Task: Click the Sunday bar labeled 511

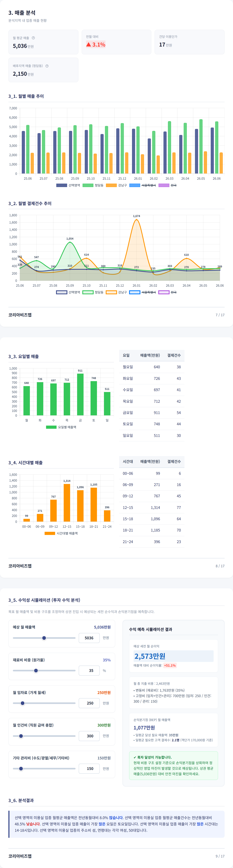Action: tap(107, 403)
